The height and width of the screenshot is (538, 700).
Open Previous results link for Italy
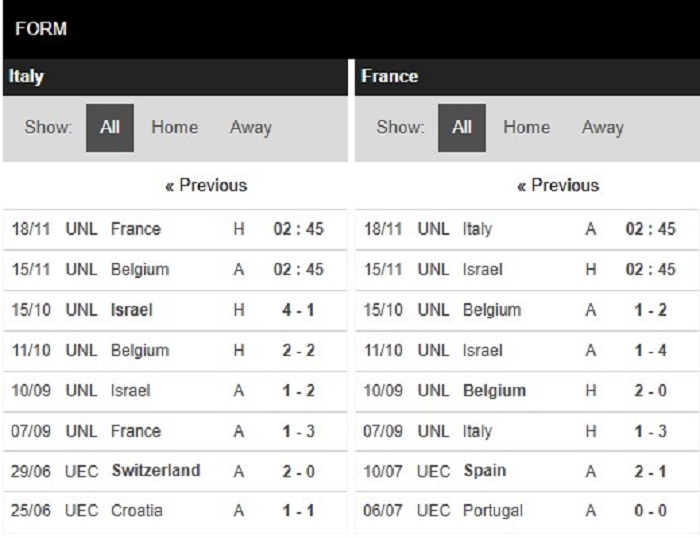pyautogui.click(x=206, y=185)
